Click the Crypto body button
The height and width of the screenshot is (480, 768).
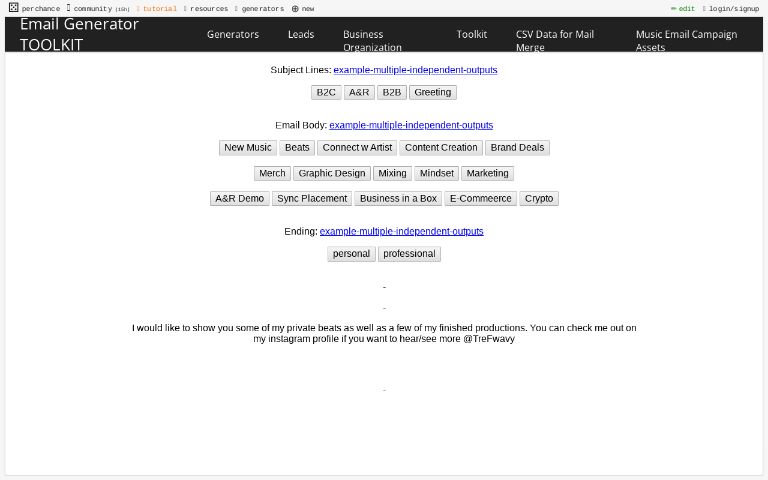click(539, 198)
